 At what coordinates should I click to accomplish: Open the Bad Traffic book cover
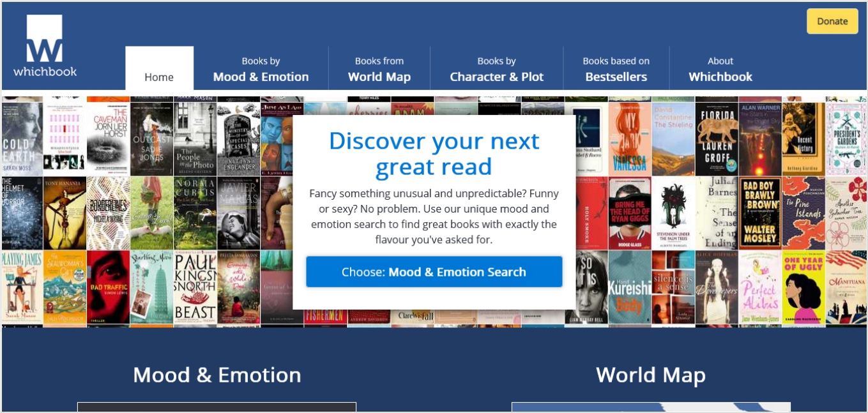108,287
